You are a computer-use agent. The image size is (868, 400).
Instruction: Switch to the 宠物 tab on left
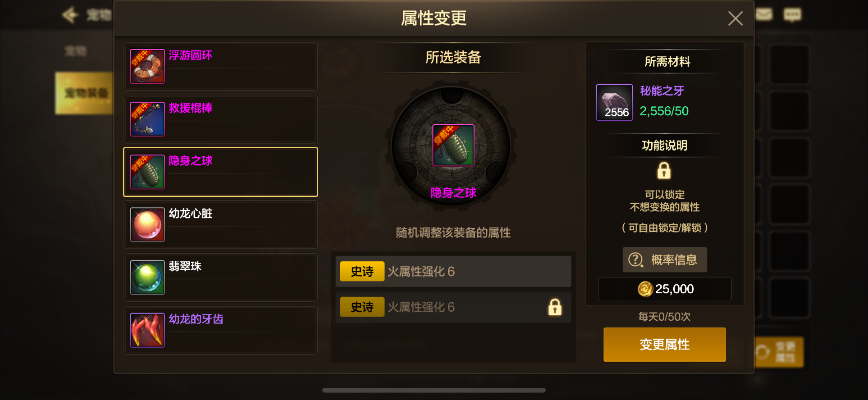[x=76, y=51]
